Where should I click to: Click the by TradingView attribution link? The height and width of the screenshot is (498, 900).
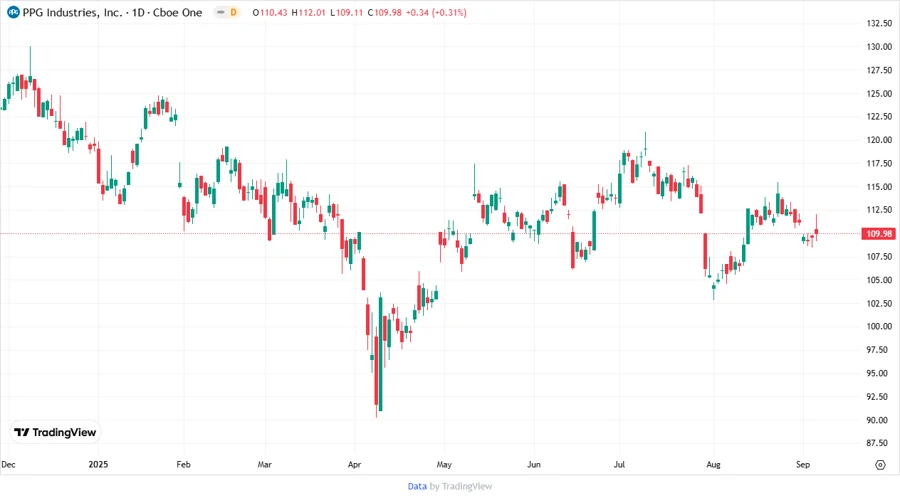461,486
